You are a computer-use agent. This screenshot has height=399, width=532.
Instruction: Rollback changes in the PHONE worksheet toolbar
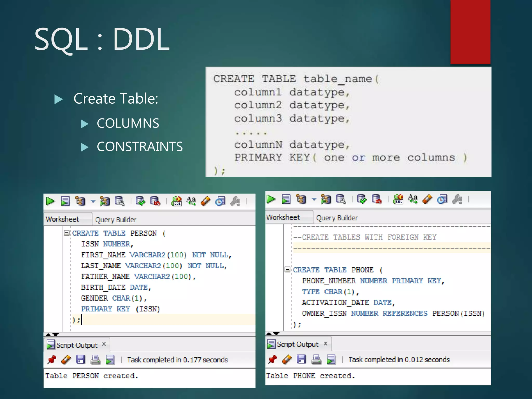click(x=377, y=199)
